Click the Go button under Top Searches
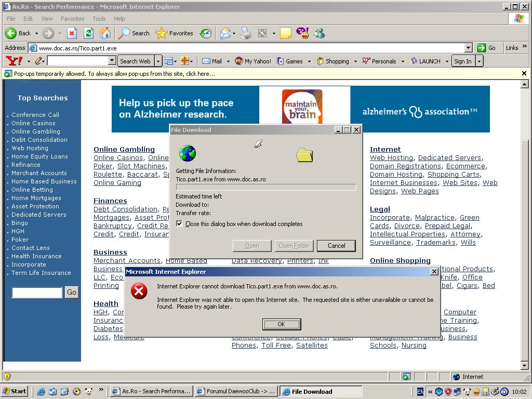Screen dimensions: 532x399 click(x=72, y=292)
